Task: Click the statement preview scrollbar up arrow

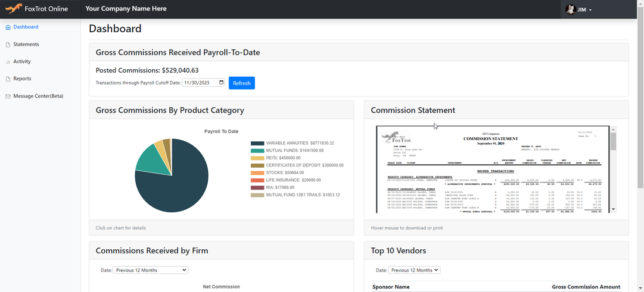Action: tap(614, 129)
